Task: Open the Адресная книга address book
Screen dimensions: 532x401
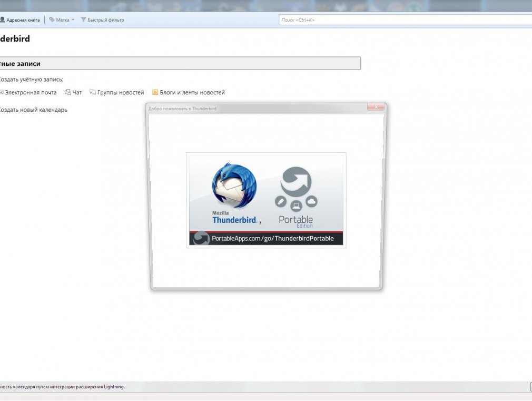Action: [x=20, y=20]
